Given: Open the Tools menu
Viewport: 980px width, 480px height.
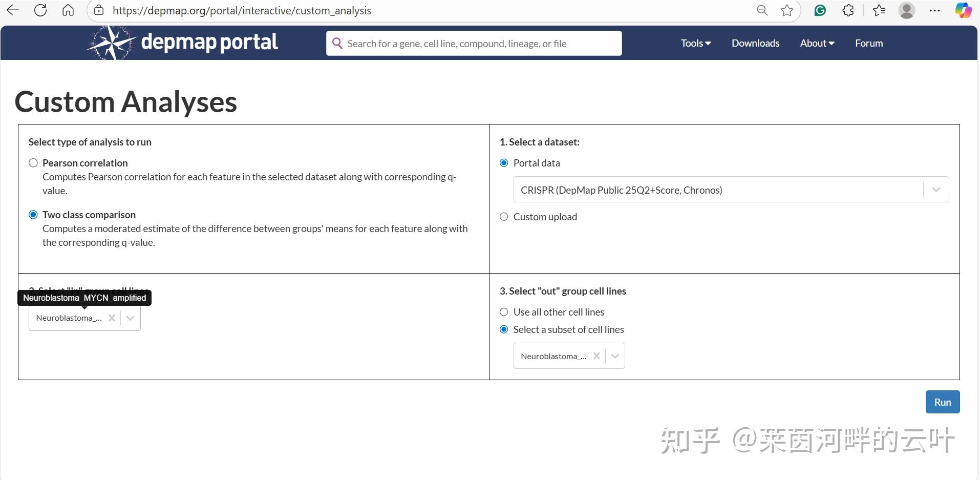Looking at the screenshot, I should [x=695, y=43].
